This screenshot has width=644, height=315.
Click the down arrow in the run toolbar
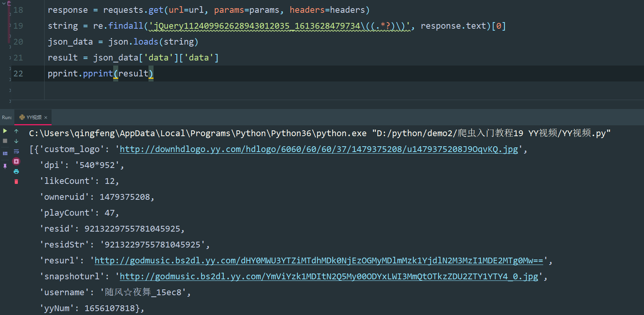tap(16, 141)
